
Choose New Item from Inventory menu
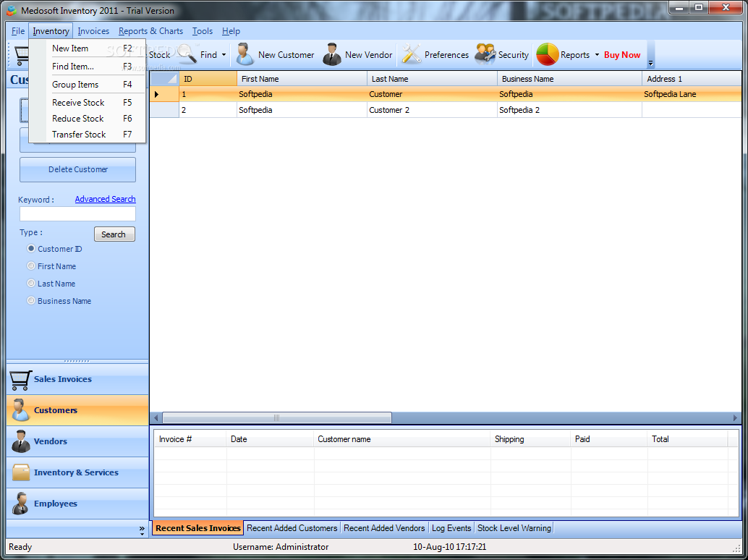(88, 48)
